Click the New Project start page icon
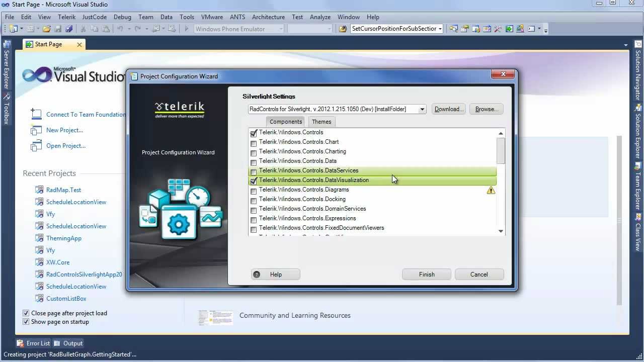The height and width of the screenshot is (362, 644). (36, 130)
